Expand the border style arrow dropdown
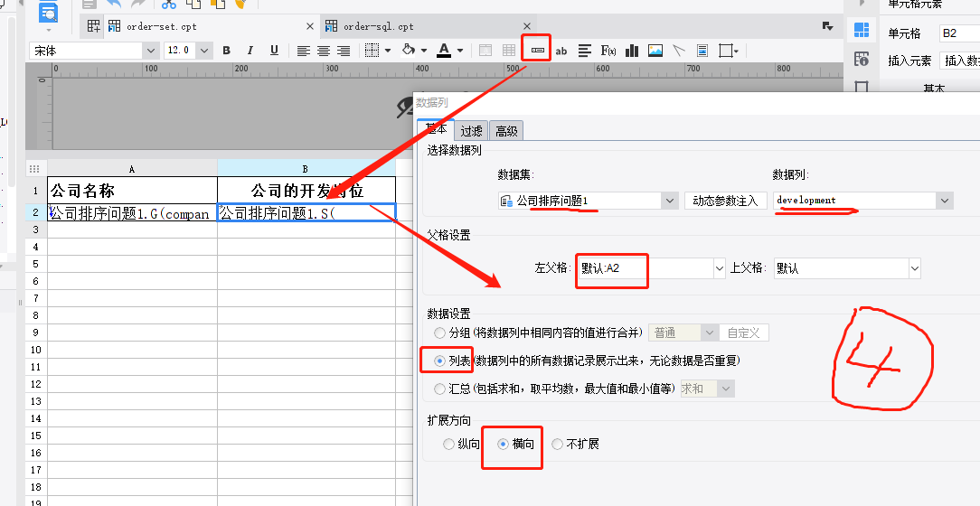 pos(388,51)
